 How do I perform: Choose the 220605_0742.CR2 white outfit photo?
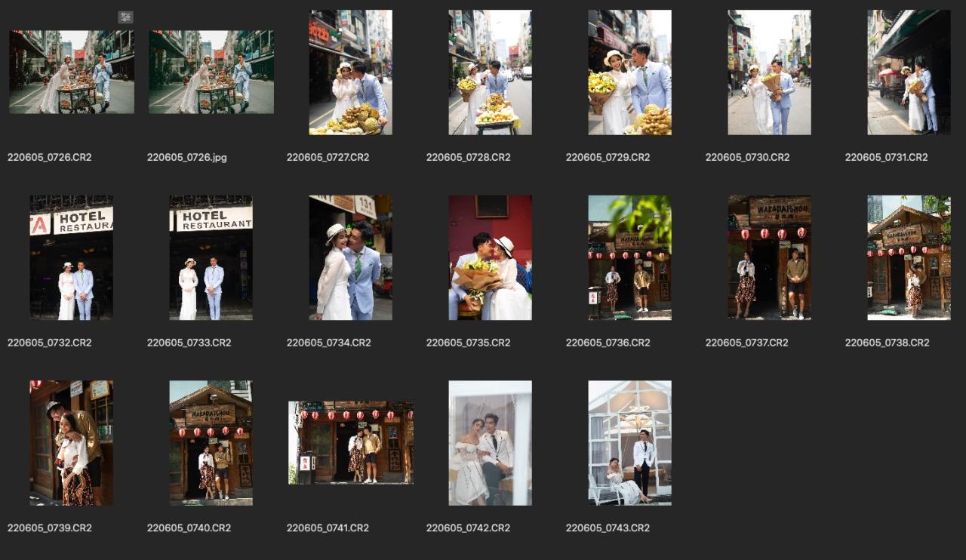pyautogui.click(x=490, y=443)
